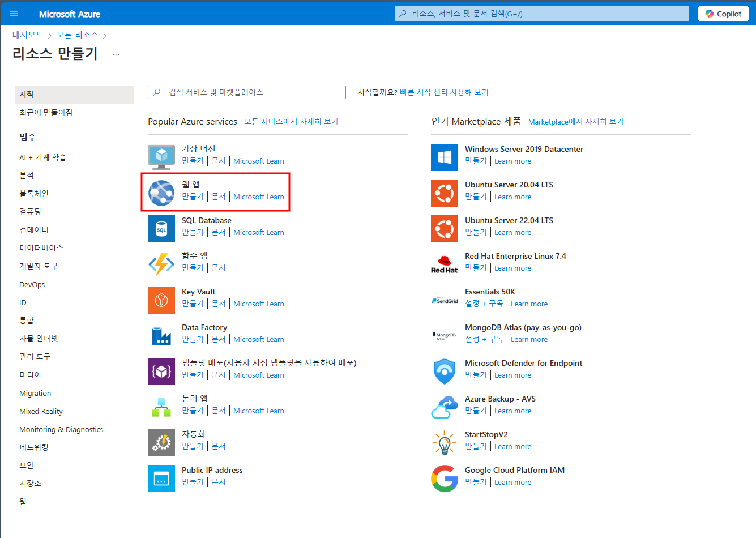Open the 저장소 category
756x538 pixels.
coord(31,484)
